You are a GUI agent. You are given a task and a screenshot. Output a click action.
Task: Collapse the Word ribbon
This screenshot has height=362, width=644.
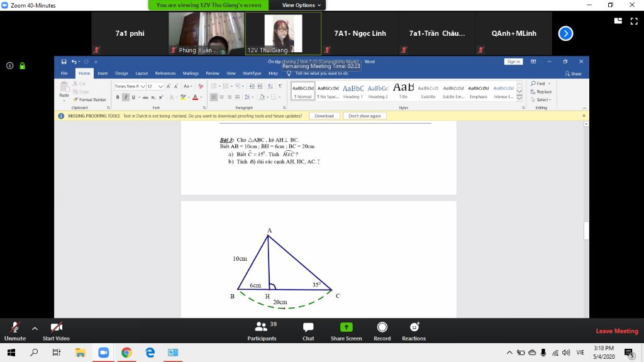click(x=584, y=108)
